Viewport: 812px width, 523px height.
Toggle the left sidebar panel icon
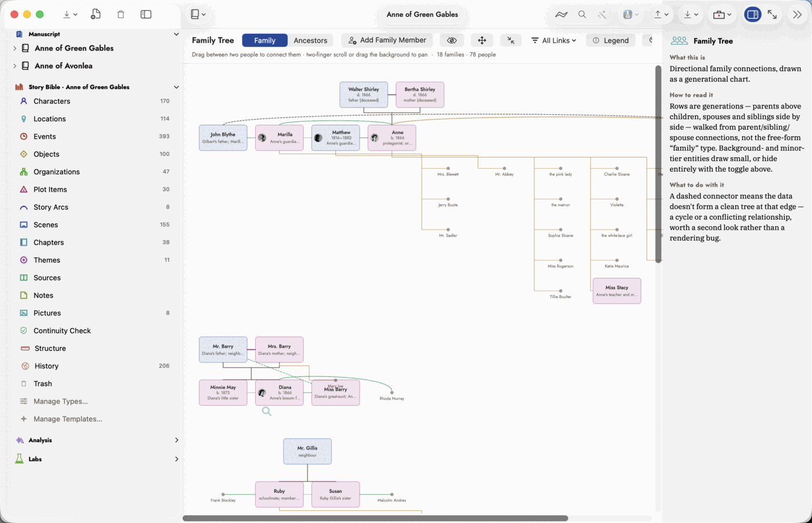coord(146,14)
